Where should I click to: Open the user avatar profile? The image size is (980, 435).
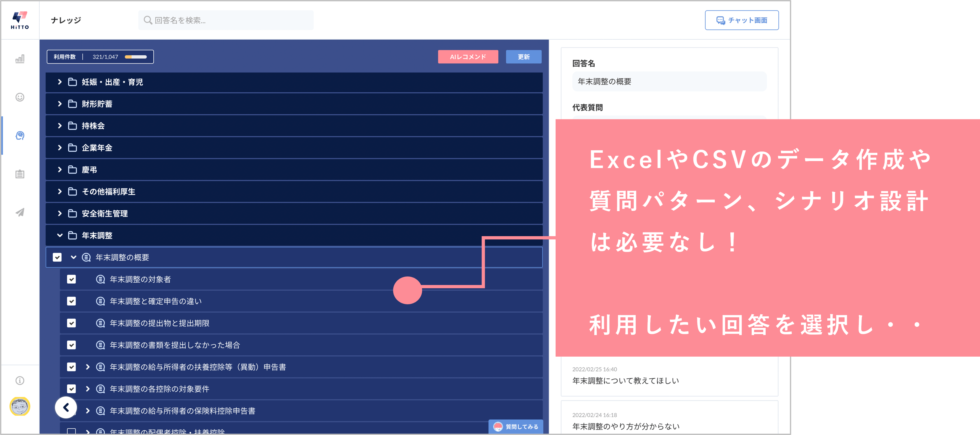tap(20, 406)
